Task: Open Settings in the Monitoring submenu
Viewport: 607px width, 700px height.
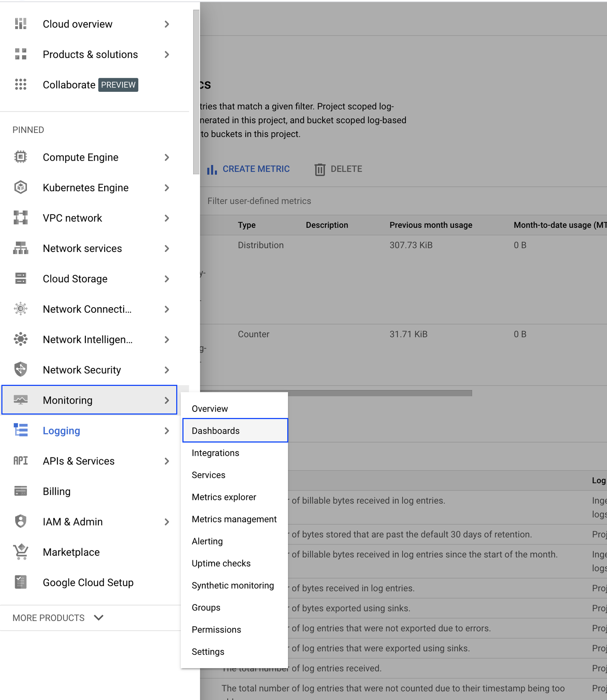Action: point(235,651)
